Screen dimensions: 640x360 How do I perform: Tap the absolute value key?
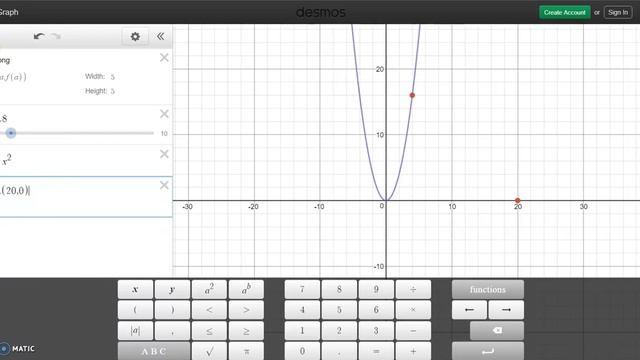[x=135, y=331]
